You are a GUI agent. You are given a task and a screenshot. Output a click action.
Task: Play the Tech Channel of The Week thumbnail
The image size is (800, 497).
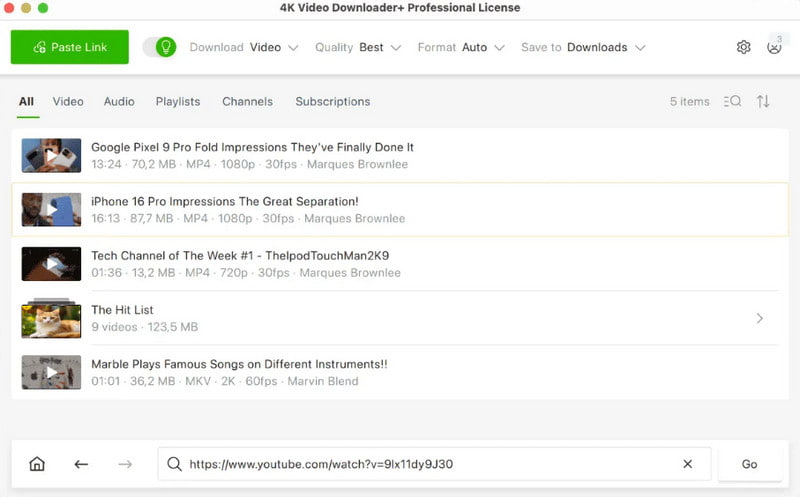tap(51, 264)
